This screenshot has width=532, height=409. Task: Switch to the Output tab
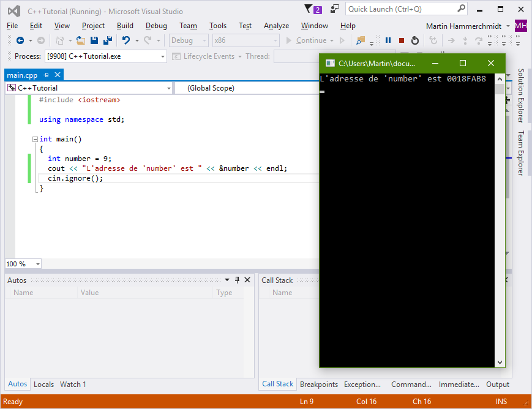coord(498,385)
